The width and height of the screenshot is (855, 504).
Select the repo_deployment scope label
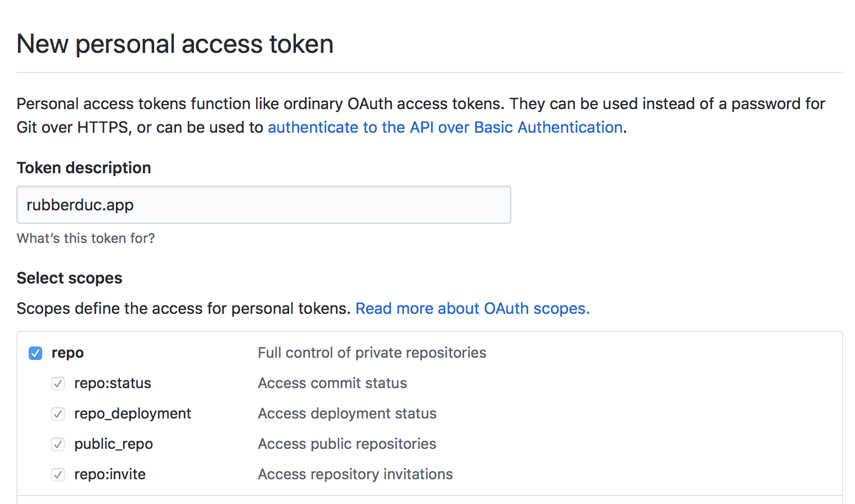coord(133,414)
